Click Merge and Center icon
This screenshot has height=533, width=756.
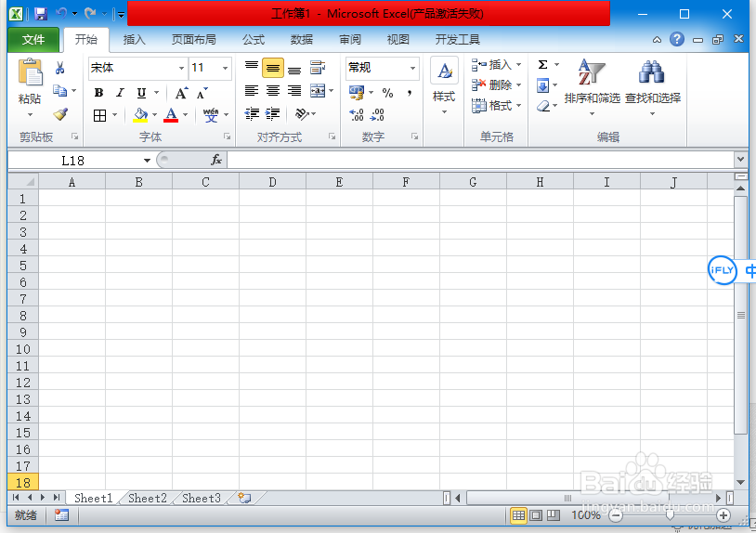pos(318,91)
